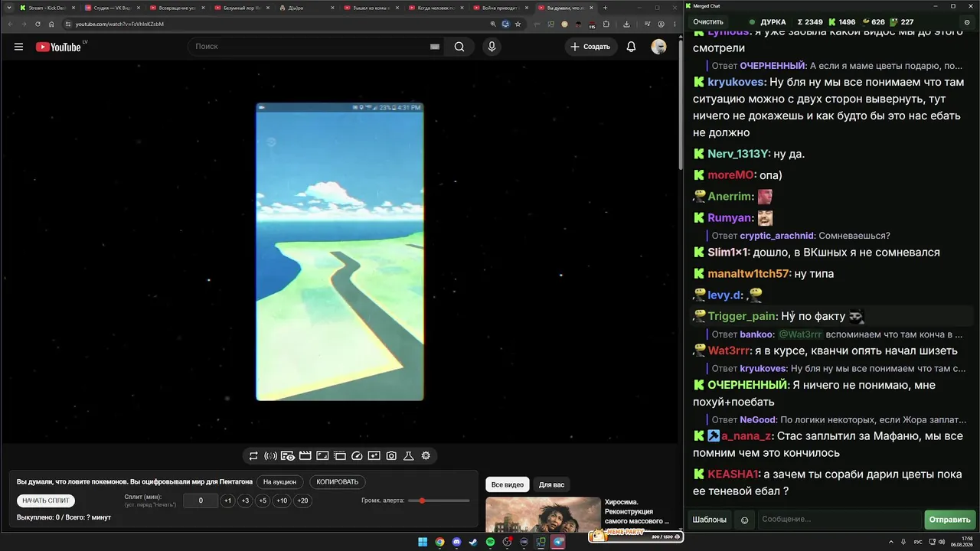Open the on-screen keyboard in the search box

pos(435,47)
